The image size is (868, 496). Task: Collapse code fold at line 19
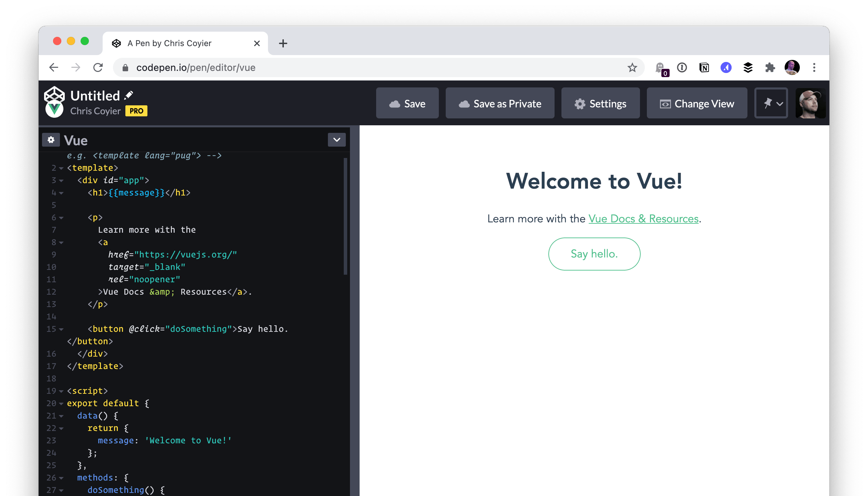click(61, 391)
